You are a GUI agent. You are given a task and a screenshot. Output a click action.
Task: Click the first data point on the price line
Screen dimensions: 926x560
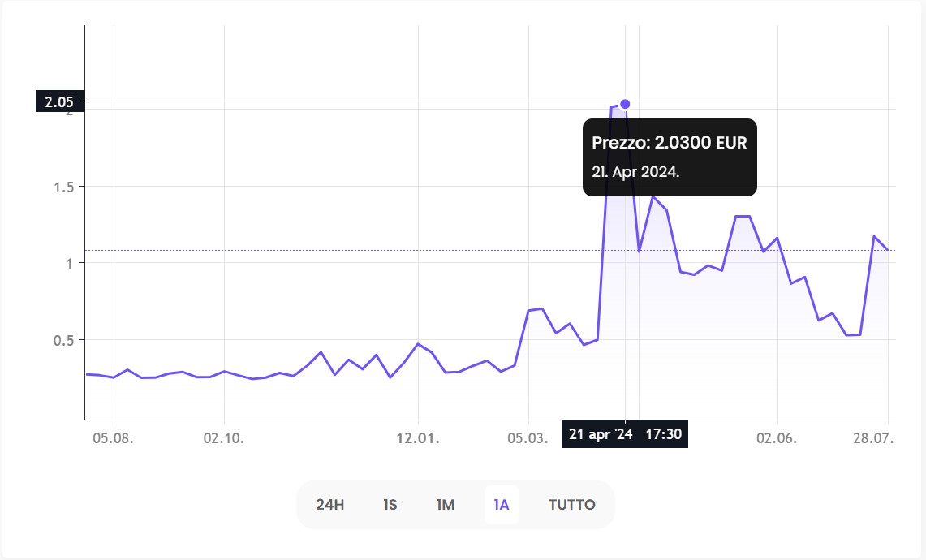click(x=87, y=374)
